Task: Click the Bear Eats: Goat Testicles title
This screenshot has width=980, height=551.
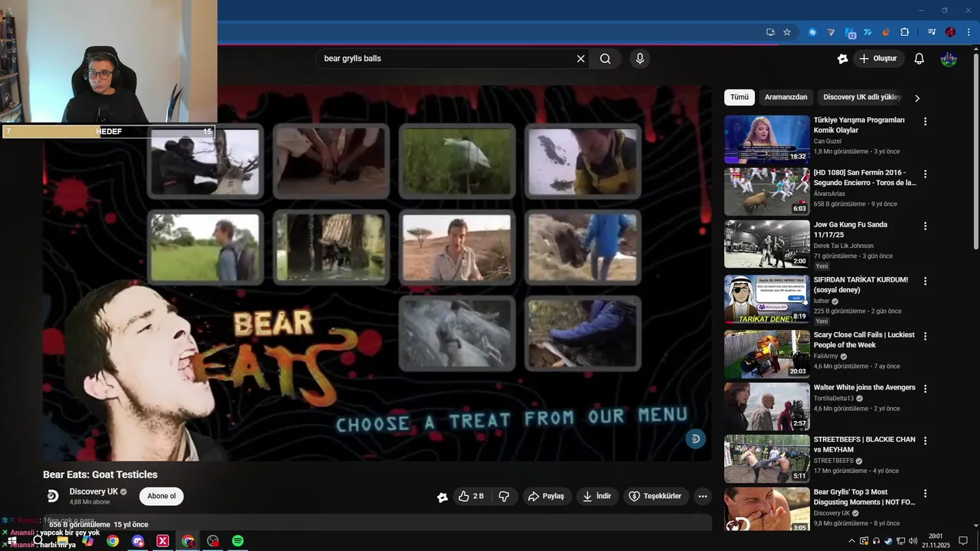Action: [x=100, y=474]
